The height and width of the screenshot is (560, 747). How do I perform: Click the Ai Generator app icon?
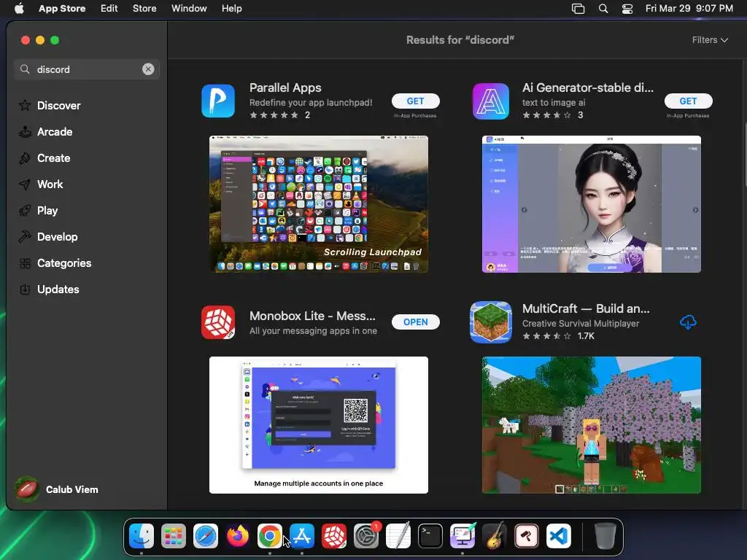tap(491, 101)
